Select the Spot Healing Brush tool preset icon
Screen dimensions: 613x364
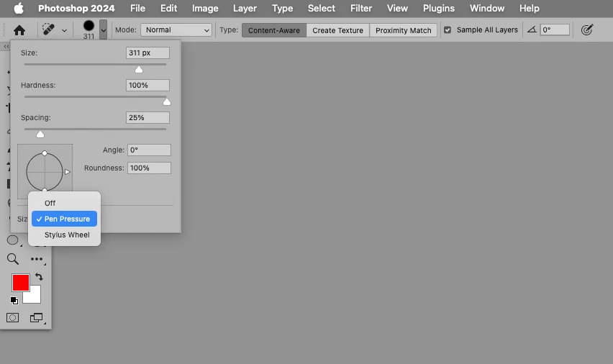pos(48,29)
